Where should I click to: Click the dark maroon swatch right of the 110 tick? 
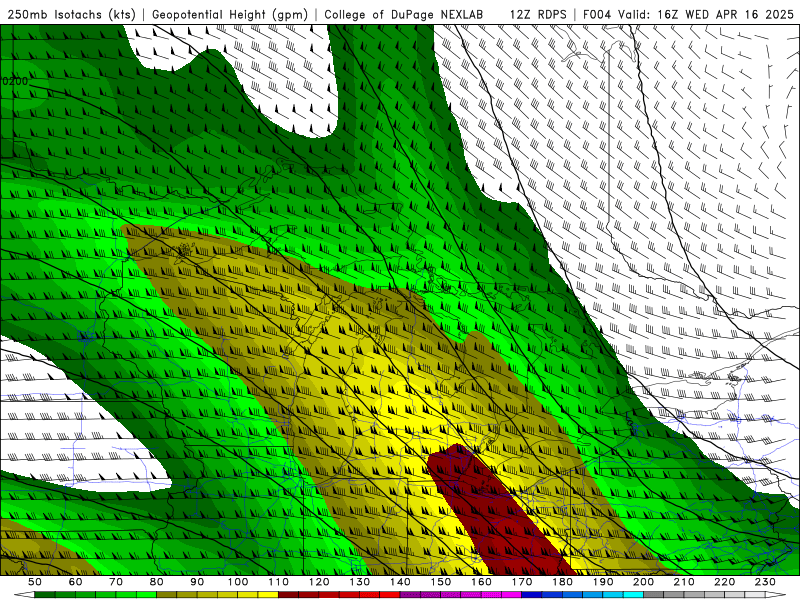288,595
